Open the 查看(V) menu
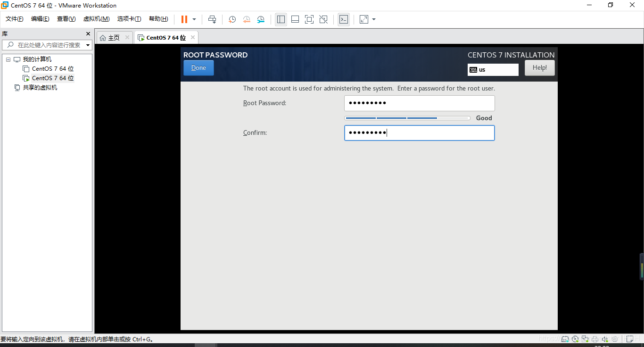 pyautogui.click(x=66, y=19)
